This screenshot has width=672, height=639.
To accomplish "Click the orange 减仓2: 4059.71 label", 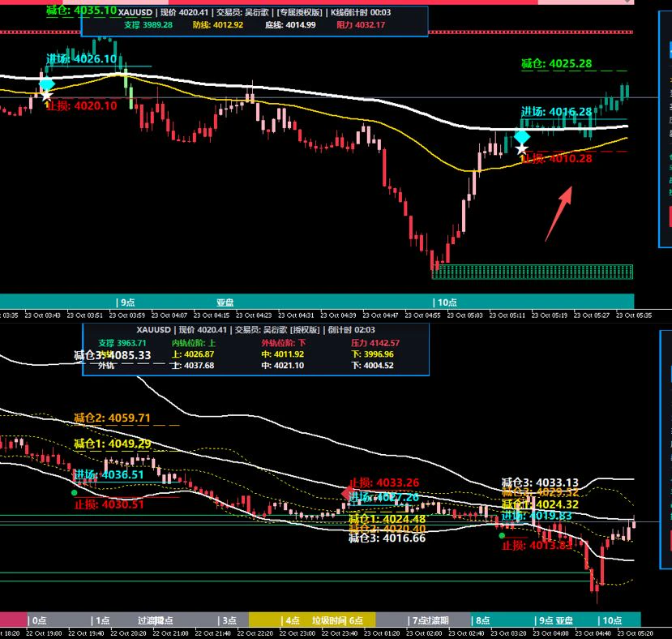I will coord(113,418).
